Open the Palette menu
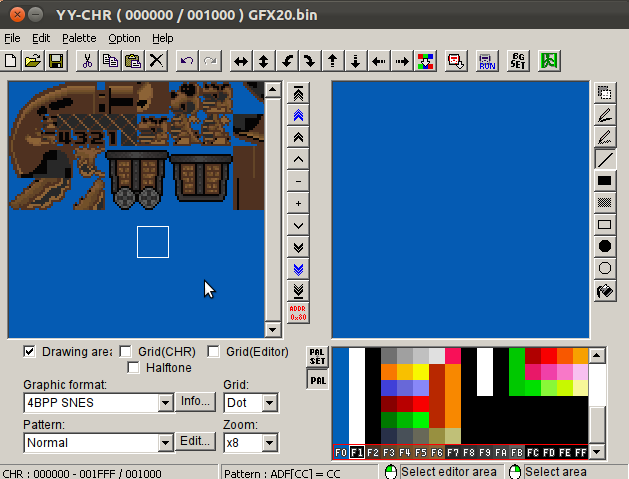 [79, 38]
